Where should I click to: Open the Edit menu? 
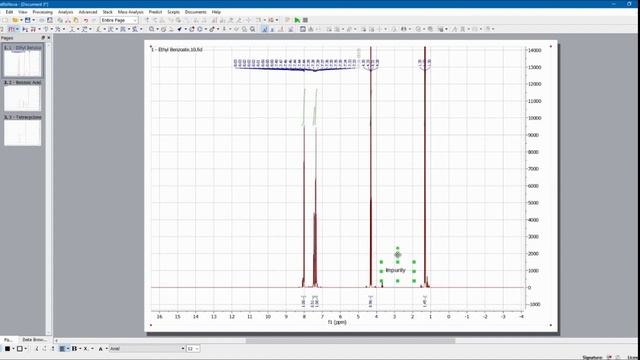coord(9,12)
